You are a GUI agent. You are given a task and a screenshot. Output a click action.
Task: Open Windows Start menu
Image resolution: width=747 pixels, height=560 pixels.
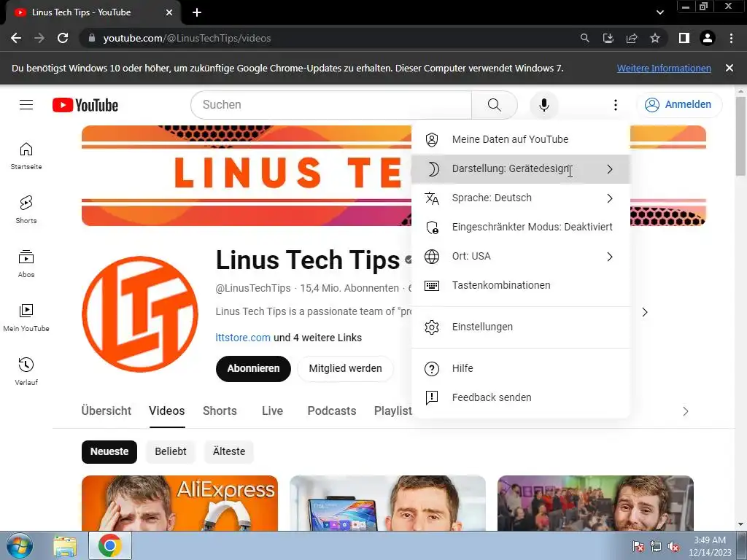[20, 546]
